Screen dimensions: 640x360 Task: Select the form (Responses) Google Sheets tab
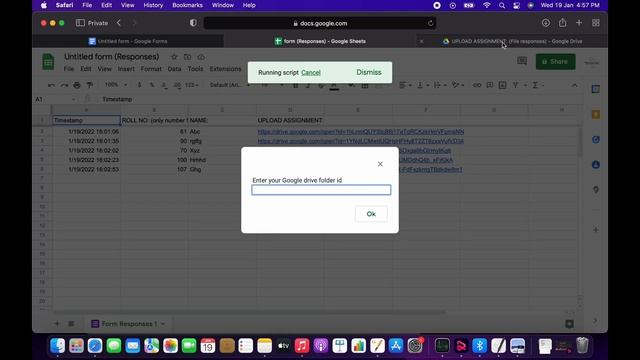coord(320,41)
